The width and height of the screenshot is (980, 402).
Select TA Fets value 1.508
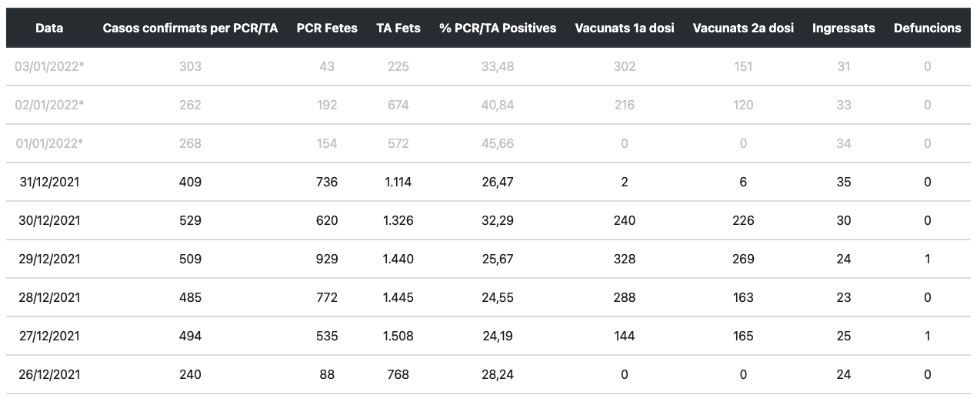pos(398,336)
